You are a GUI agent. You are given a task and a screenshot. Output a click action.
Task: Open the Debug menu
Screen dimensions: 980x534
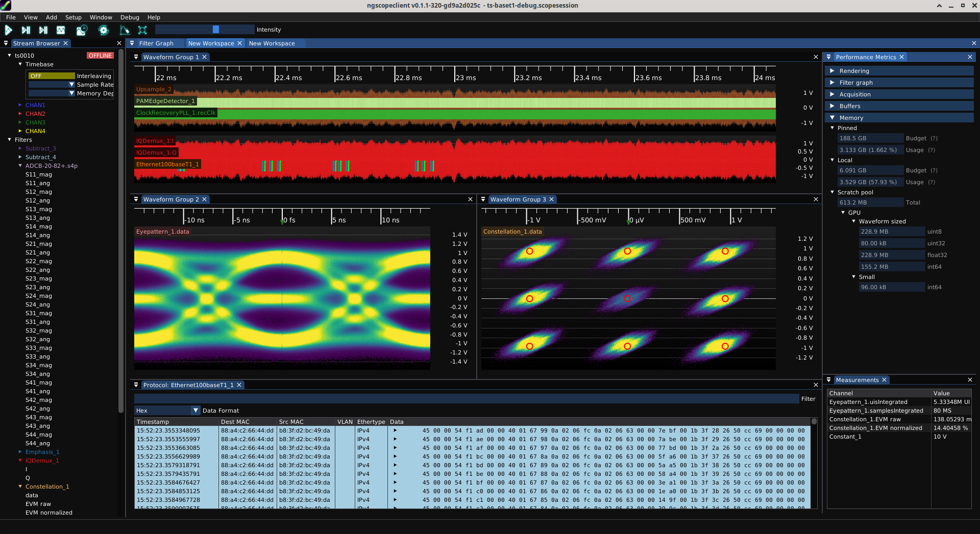tap(130, 17)
